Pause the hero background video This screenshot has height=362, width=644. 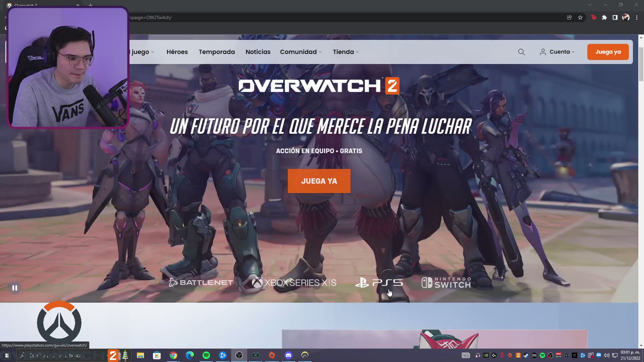tap(14, 288)
